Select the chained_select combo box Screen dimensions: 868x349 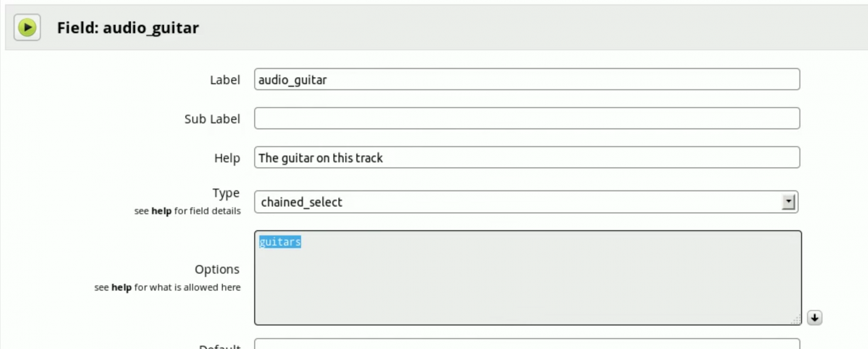pyautogui.click(x=526, y=202)
